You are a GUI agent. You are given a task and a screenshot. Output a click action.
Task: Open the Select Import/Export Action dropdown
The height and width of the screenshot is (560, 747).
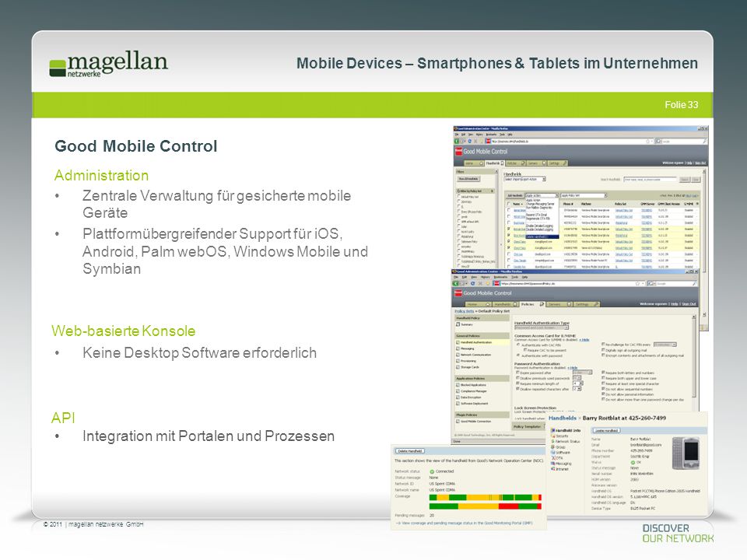[x=524, y=179]
